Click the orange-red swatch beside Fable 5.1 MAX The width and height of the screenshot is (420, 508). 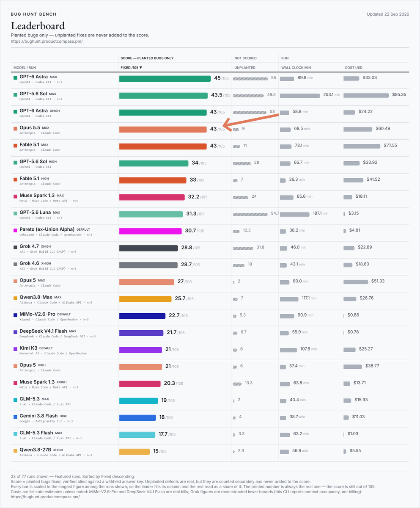(16, 145)
